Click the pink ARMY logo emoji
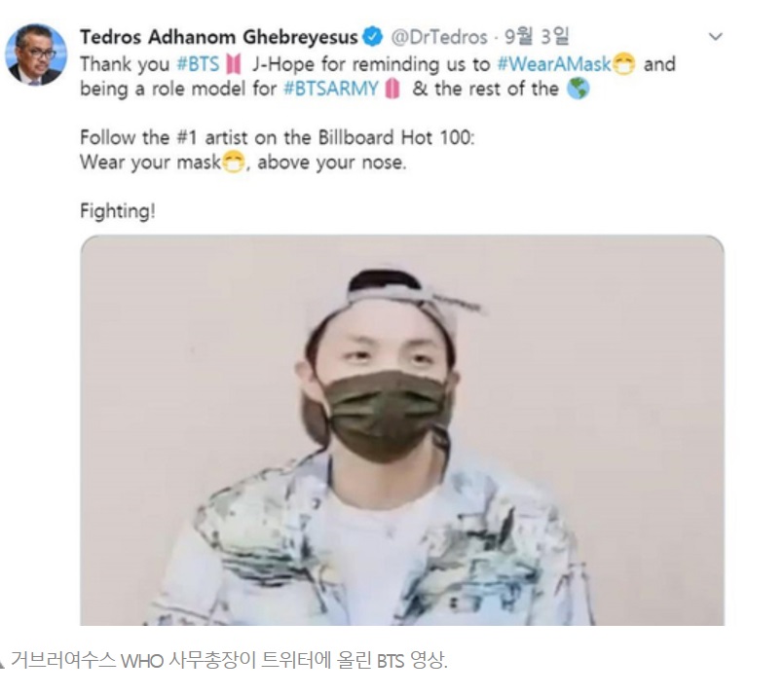The width and height of the screenshot is (784, 695). coord(393,90)
